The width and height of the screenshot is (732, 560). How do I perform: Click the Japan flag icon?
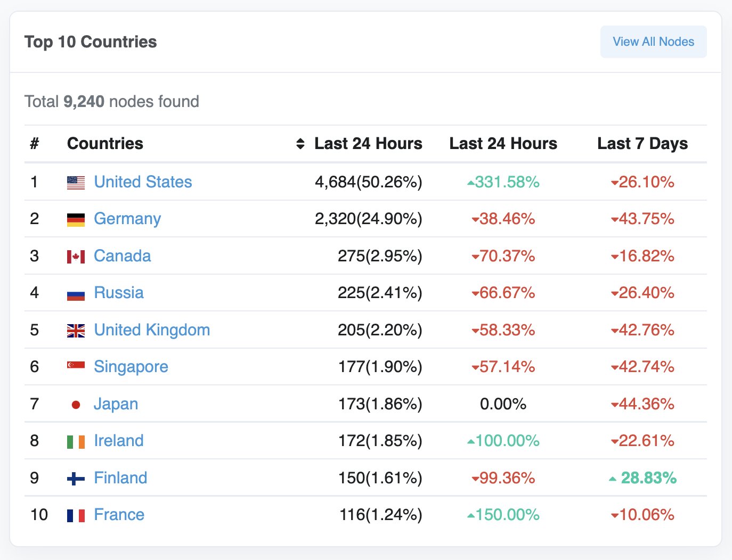76,405
